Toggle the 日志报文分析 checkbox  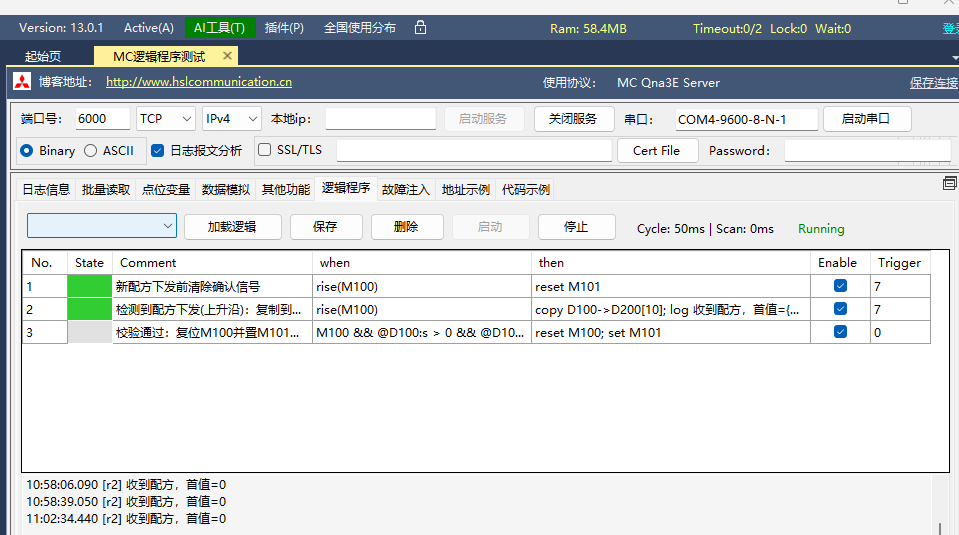[x=157, y=150]
